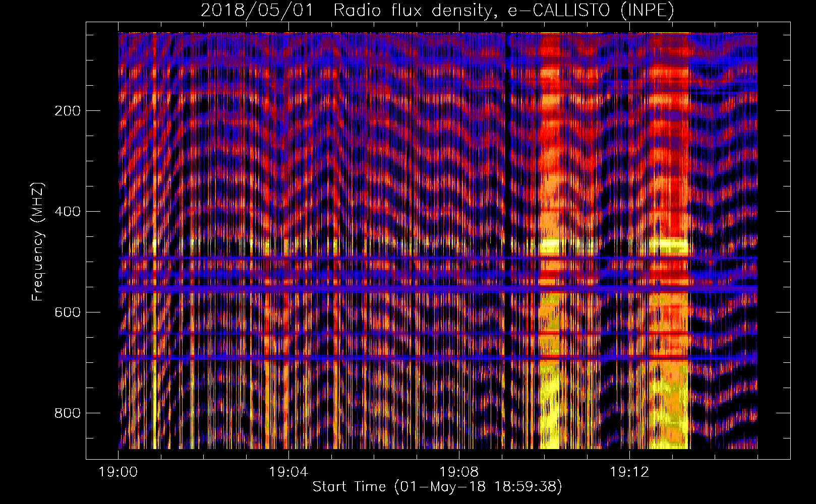Screen dimensions: 816x504
Task: Click the 600 frequency tick label
Action: click(68, 312)
